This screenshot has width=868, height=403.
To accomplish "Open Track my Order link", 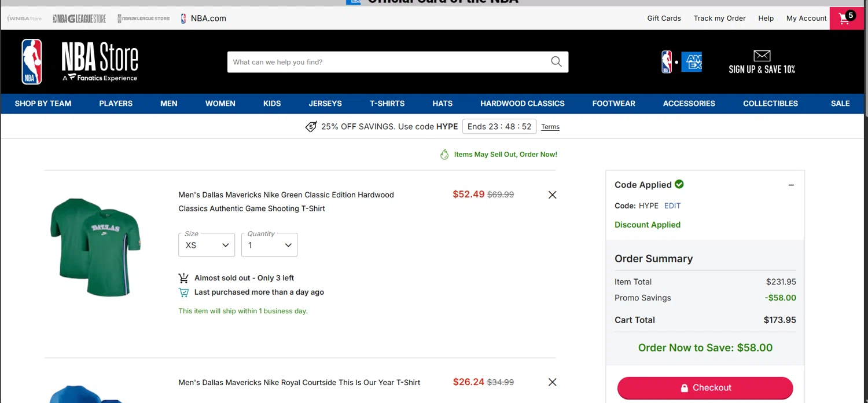I will click(720, 19).
